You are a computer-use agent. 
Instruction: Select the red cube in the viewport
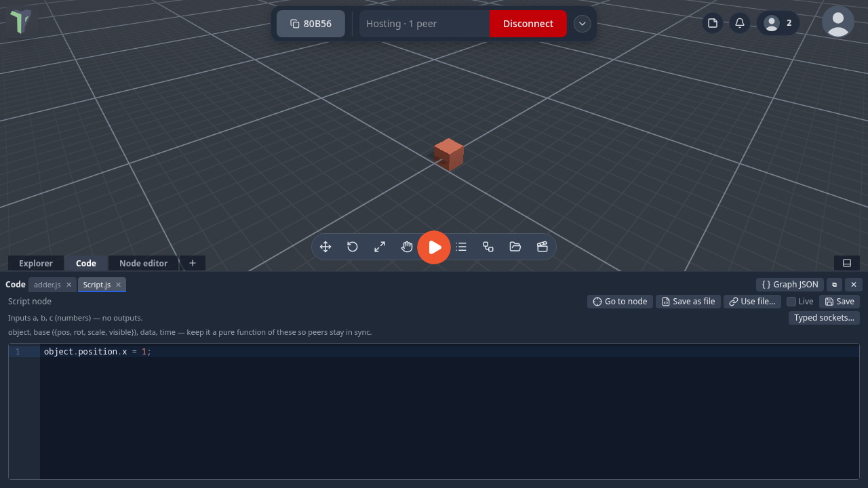pos(449,155)
